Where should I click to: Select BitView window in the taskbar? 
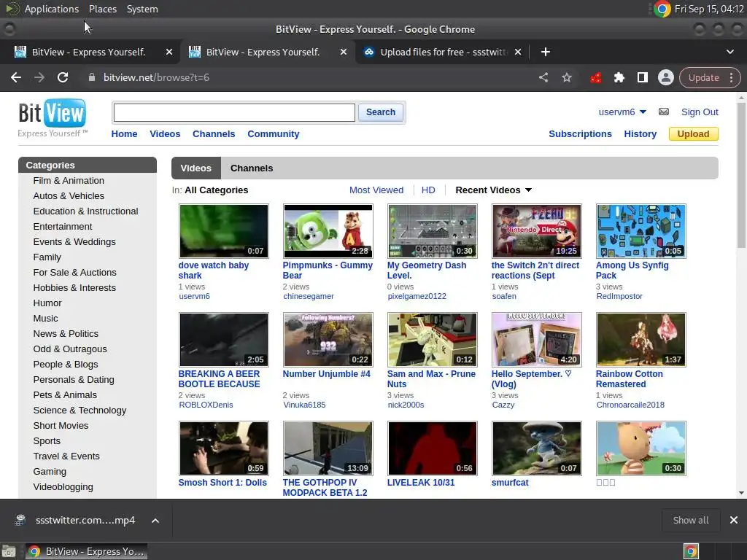[86, 551]
